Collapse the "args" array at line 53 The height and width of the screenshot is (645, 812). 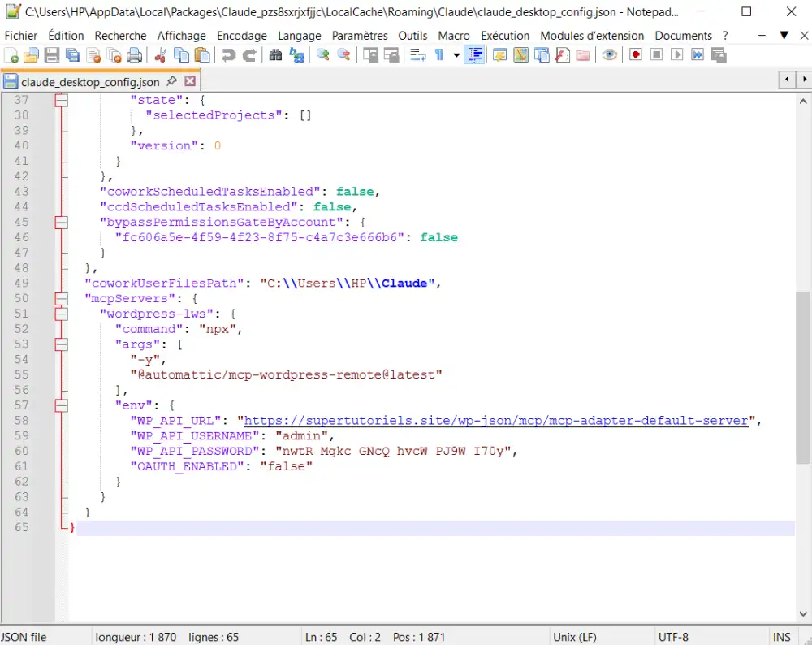[x=61, y=344]
